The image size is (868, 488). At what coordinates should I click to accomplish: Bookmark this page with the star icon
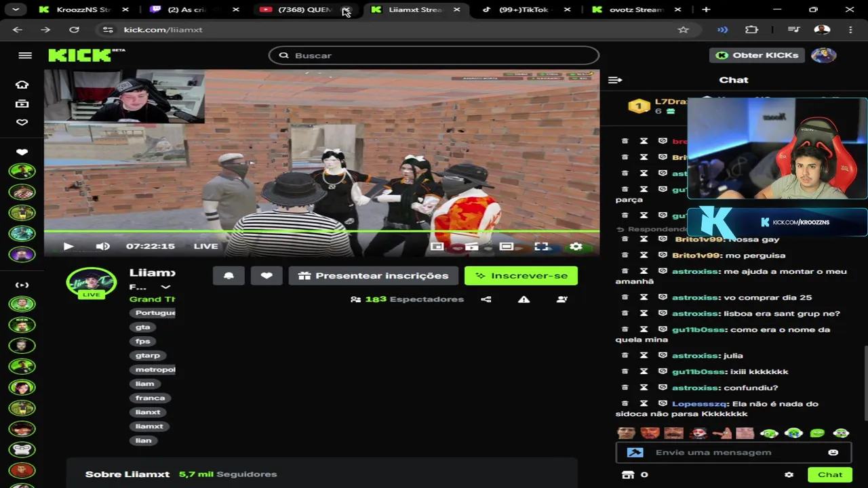(683, 30)
